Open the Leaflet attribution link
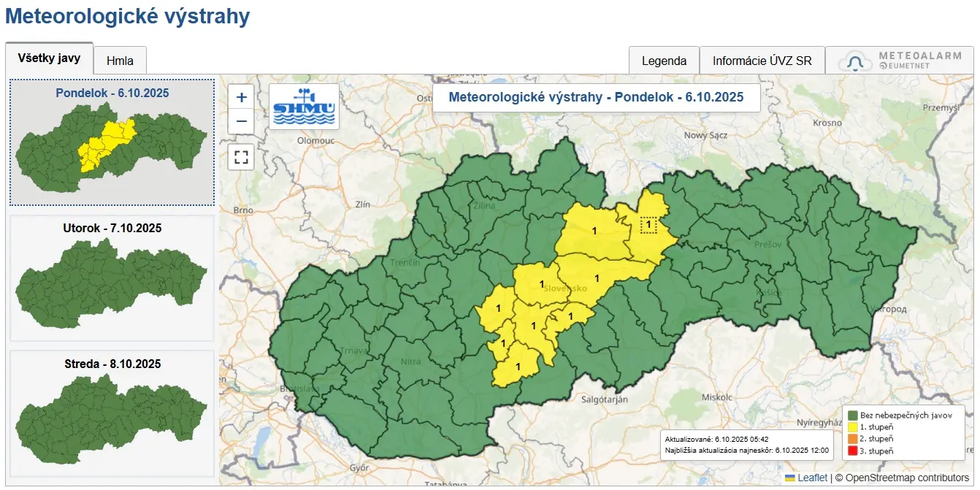Viewport: 980px width, 490px height. [812, 478]
